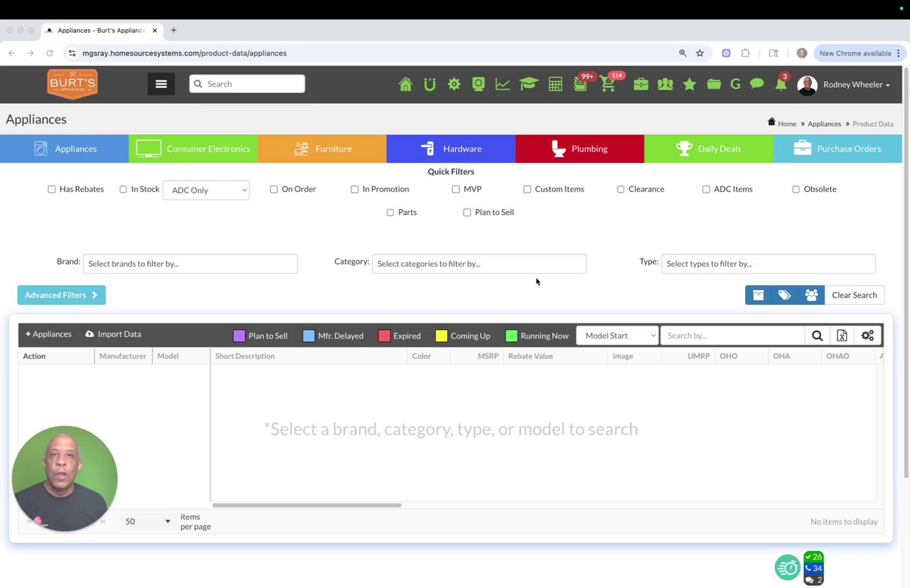Image resolution: width=910 pixels, height=588 pixels.
Task: Bookmark page with Chrome star icon
Action: coord(700,53)
